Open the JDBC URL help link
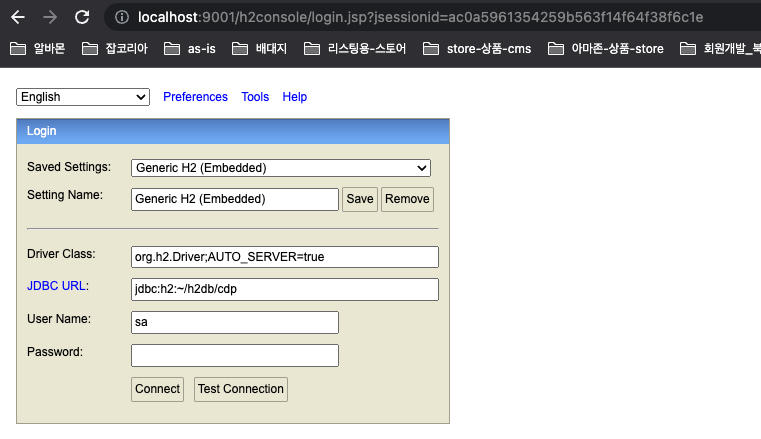761x439 pixels. tap(58, 286)
